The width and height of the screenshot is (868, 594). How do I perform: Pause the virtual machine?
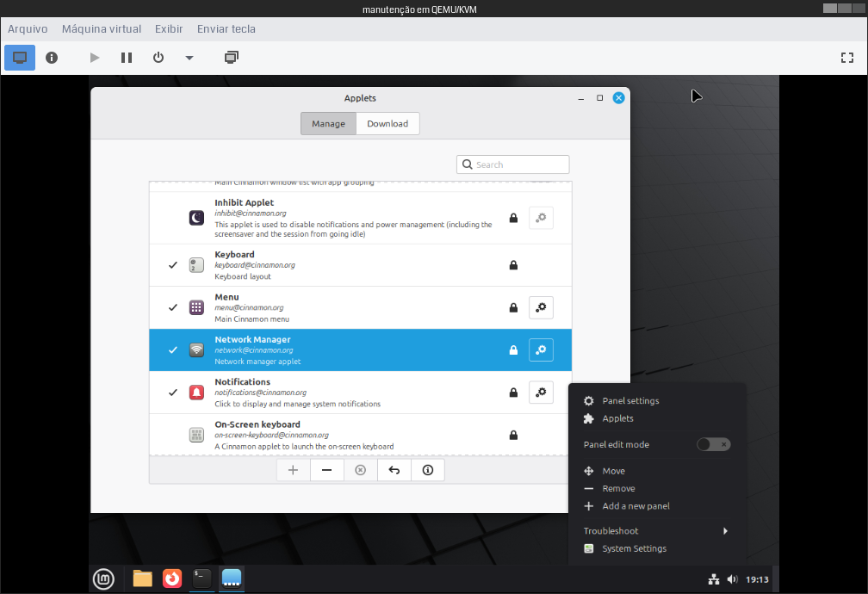tap(127, 58)
